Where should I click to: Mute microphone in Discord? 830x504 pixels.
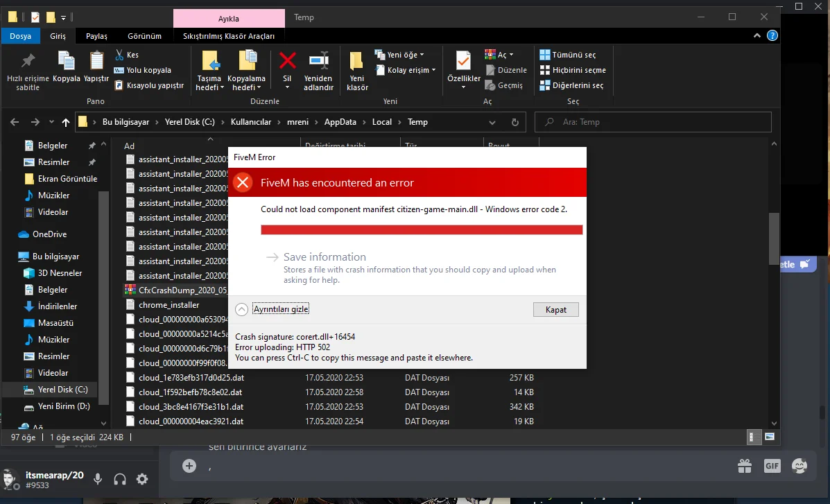tap(98, 479)
